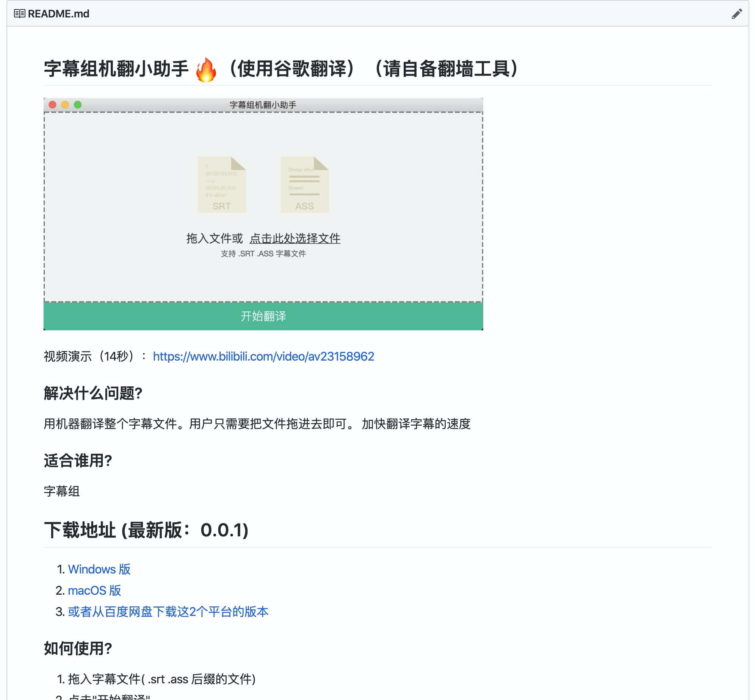
Task: Click the 如何使用? heading
Action: [x=78, y=648]
